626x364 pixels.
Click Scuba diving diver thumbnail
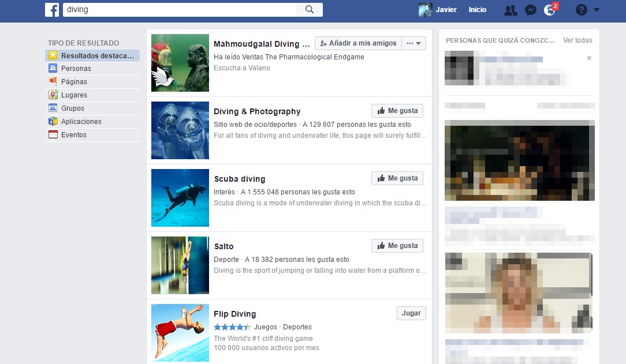pos(180,198)
